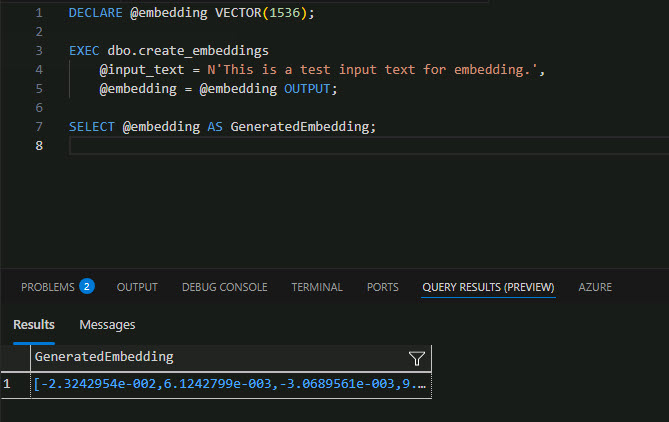Screen dimensions: 669x422
Task: Click the @input_text parameter on line 4
Action: pos(142,70)
